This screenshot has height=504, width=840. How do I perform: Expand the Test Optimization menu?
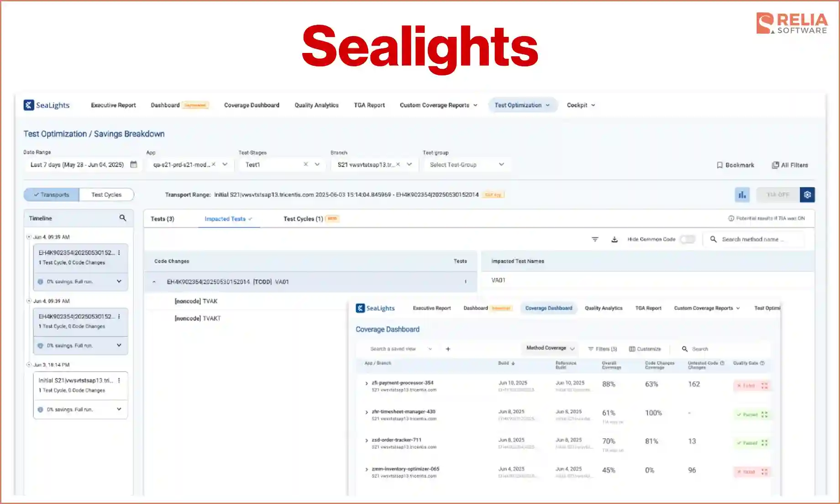coord(522,105)
